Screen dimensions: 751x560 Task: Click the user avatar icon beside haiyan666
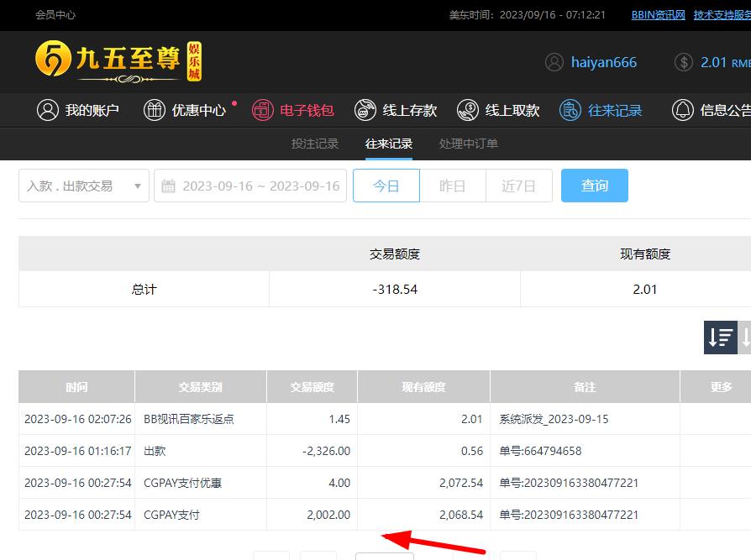554,62
